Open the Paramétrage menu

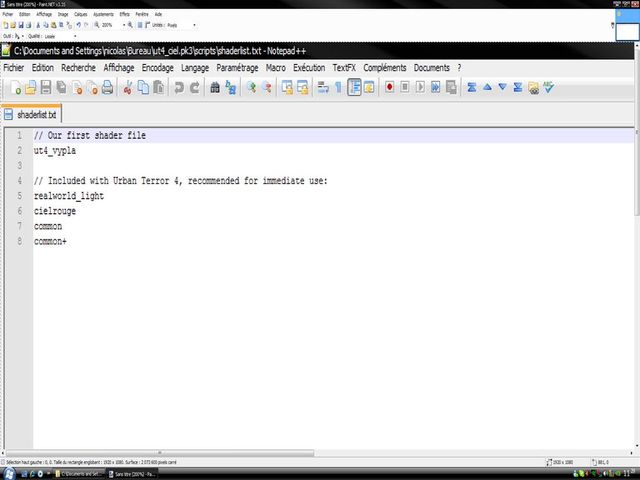coord(237,68)
